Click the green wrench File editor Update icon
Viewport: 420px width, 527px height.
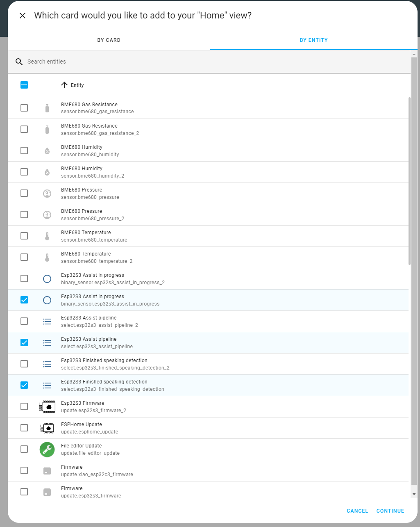(47, 449)
